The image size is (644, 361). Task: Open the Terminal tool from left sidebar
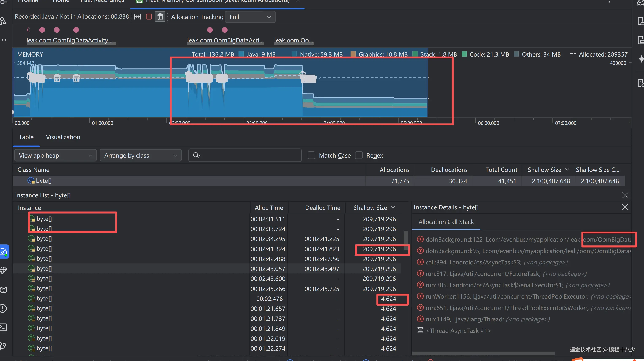[4, 327]
